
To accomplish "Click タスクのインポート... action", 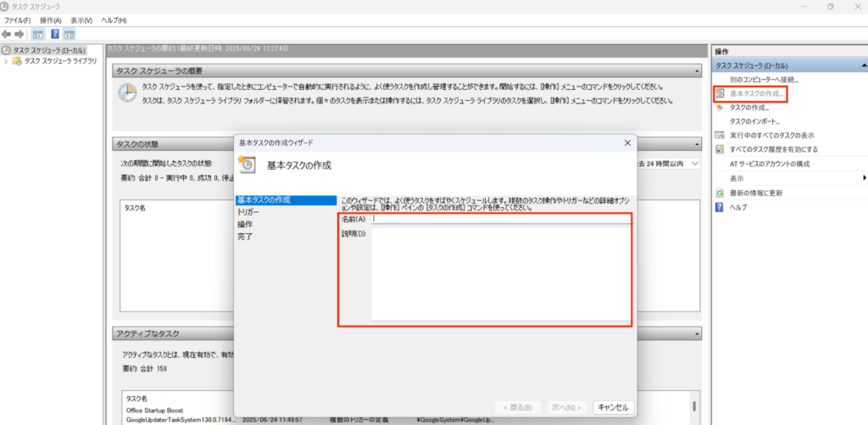I will click(754, 121).
